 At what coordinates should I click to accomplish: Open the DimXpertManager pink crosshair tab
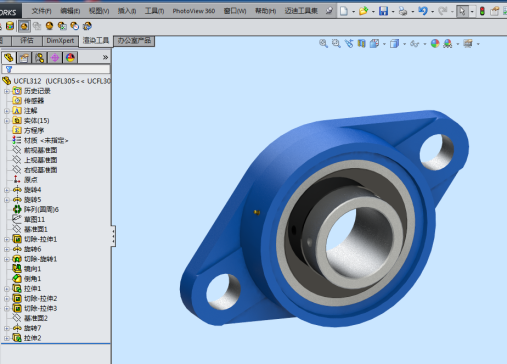(55, 58)
